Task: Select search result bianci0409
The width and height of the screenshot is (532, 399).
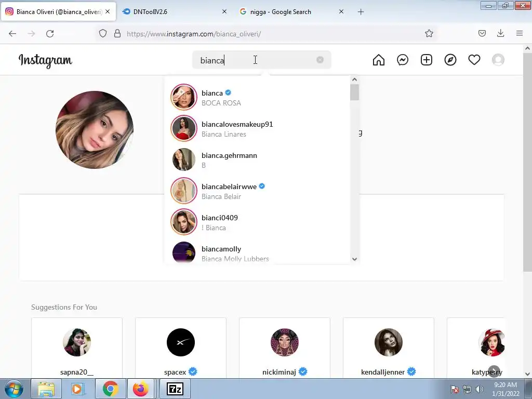Action: (x=257, y=222)
